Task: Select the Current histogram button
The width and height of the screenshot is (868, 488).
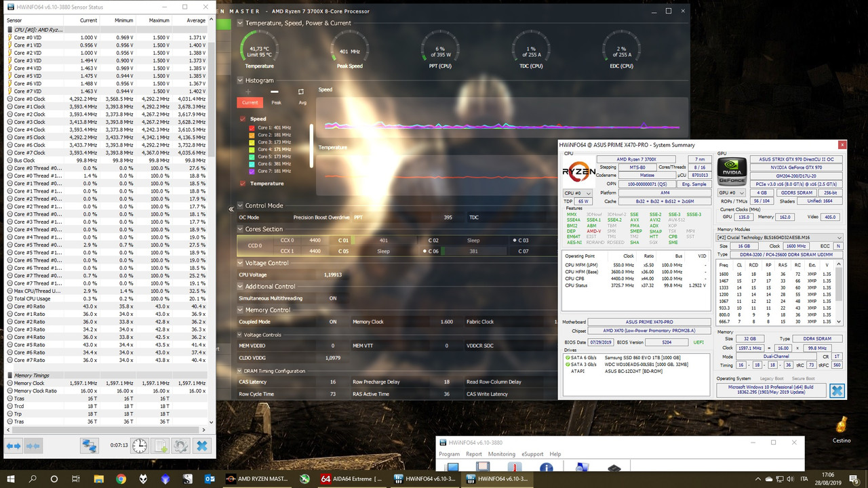Action: click(x=250, y=102)
